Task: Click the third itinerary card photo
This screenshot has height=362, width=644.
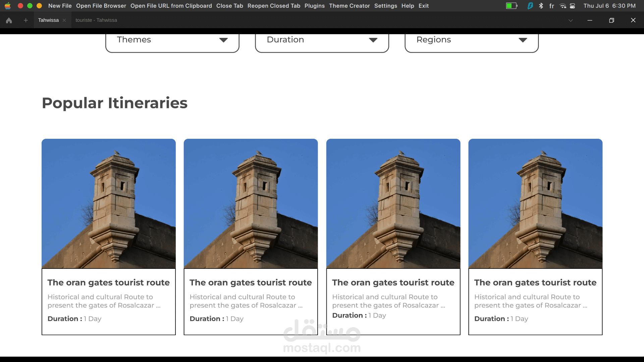Action: 393,203
